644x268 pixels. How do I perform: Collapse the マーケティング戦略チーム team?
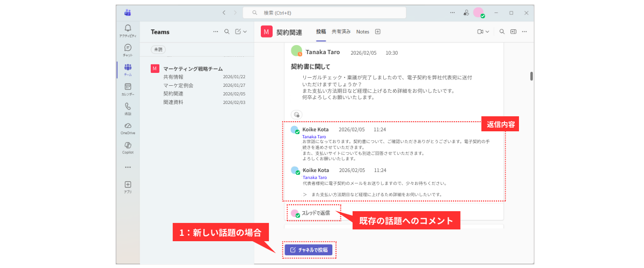[x=193, y=69]
